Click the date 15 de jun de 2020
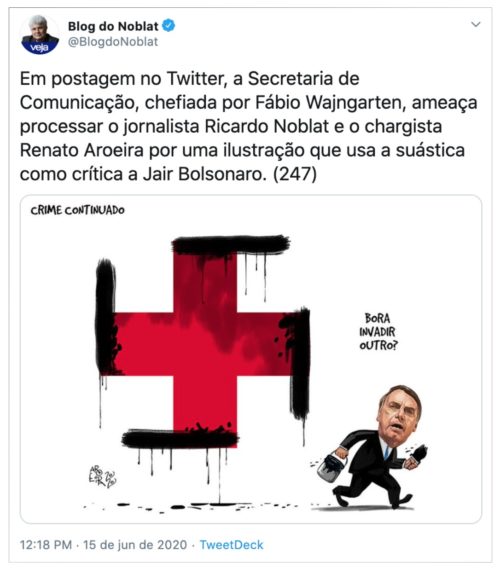The image size is (500, 569). point(135,545)
